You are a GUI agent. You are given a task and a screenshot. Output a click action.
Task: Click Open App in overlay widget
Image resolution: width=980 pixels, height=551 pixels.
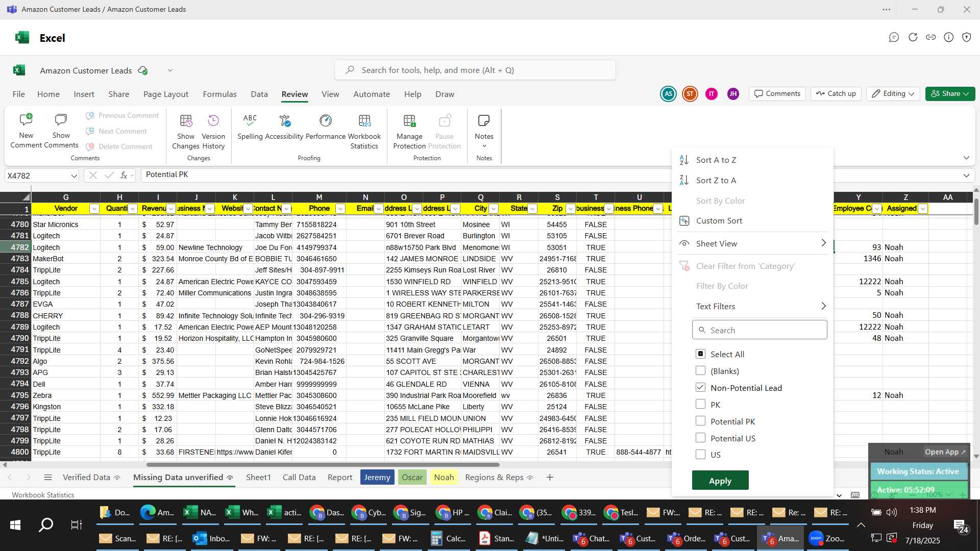[x=945, y=452]
